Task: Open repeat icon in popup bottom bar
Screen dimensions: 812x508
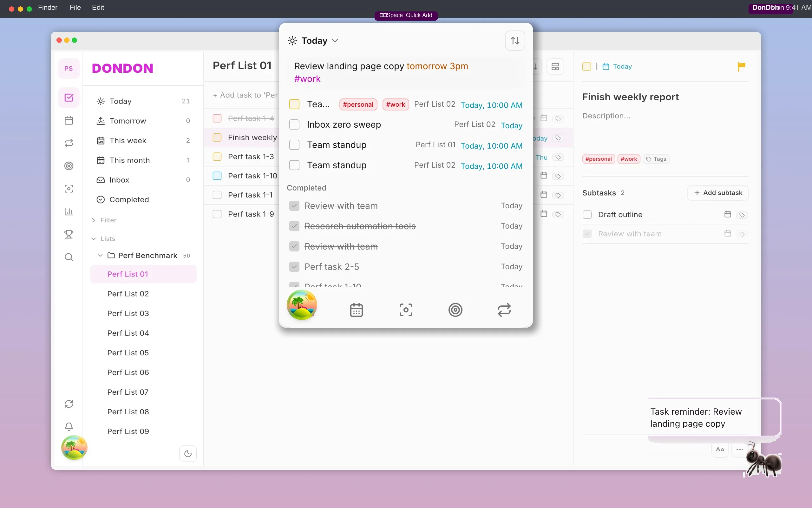Action: 504,310
